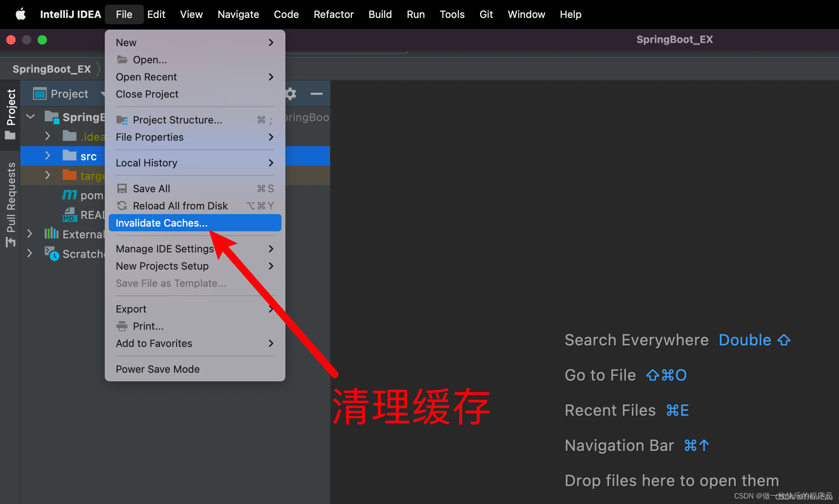Screen dimensions: 839x504
Task: Open the Run menu
Action: click(416, 14)
